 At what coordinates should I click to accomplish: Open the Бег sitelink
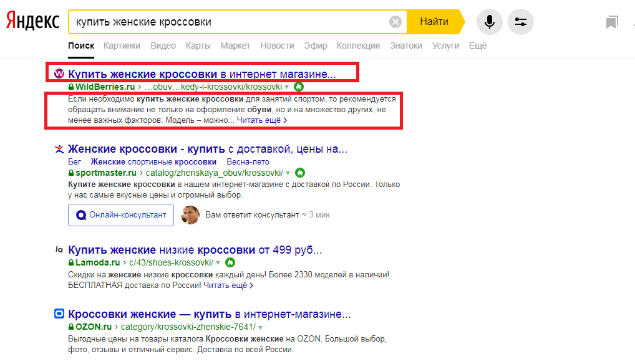tap(74, 162)
